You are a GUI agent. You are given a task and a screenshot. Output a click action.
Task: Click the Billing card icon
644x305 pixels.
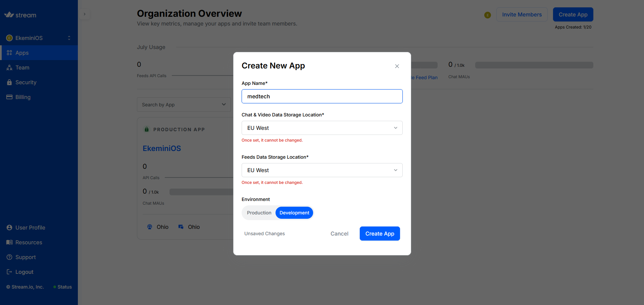point(9,97)
